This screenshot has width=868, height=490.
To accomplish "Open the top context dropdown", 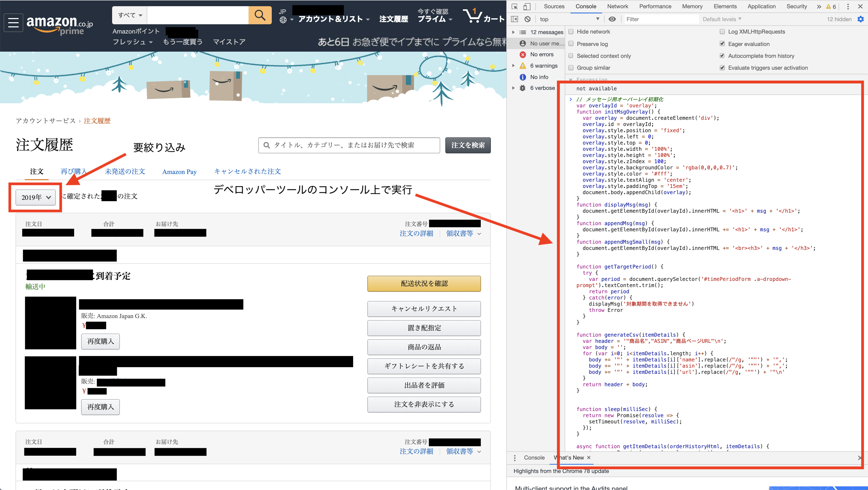I will click(x=569, y=19).
